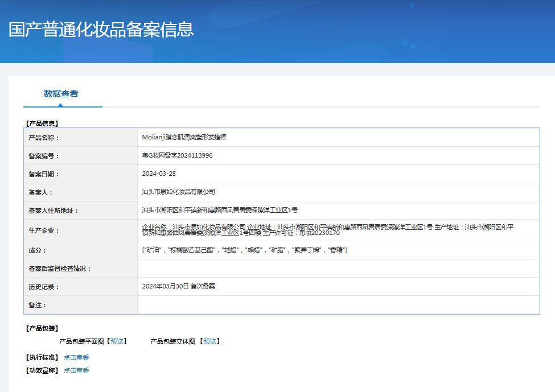Select the filing number 粤G妆网备字2024113996
Screen dimensions: 555x392
(x=177, y=155)
